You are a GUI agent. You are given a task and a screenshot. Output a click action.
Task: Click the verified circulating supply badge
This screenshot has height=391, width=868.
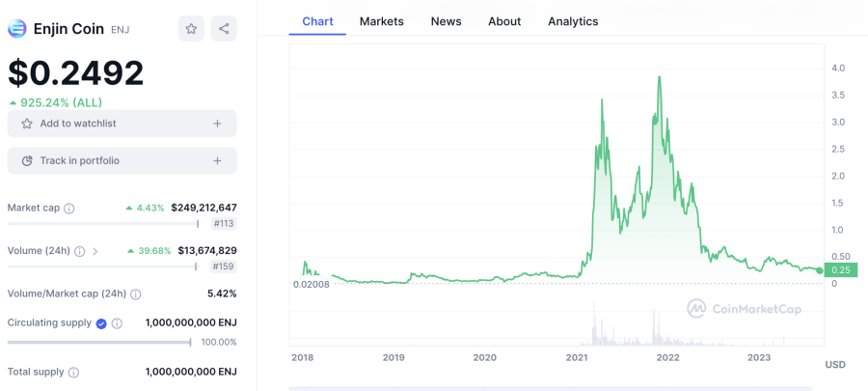tap(101, 323)
